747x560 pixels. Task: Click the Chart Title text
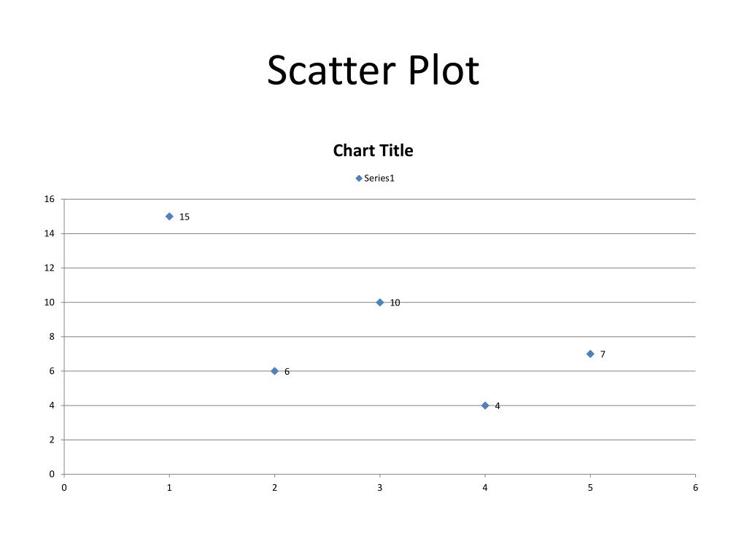373,150
